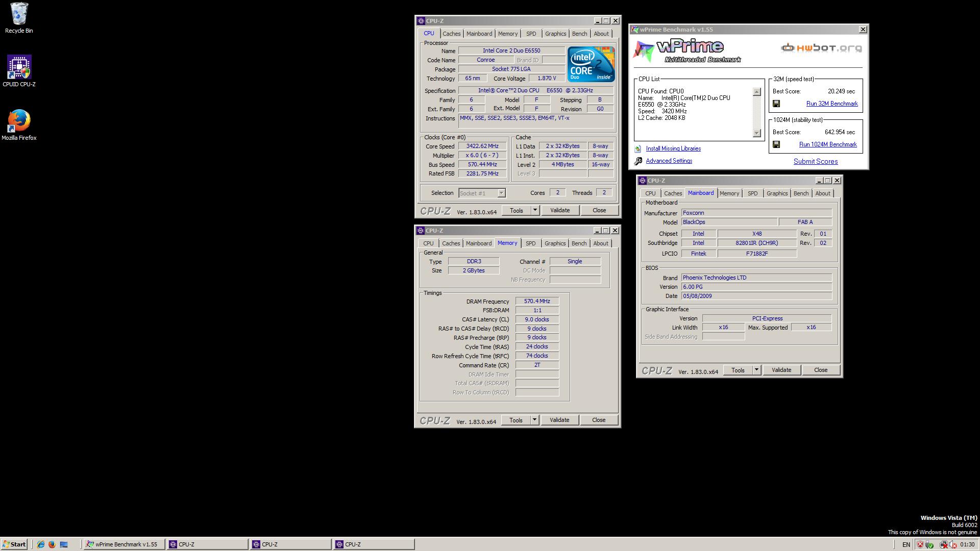Click the title bar icon of the Mainboard CPU-Z window
Image resolution: width=980 pixels, height=551 pixels.
click(x=642, y=181)
